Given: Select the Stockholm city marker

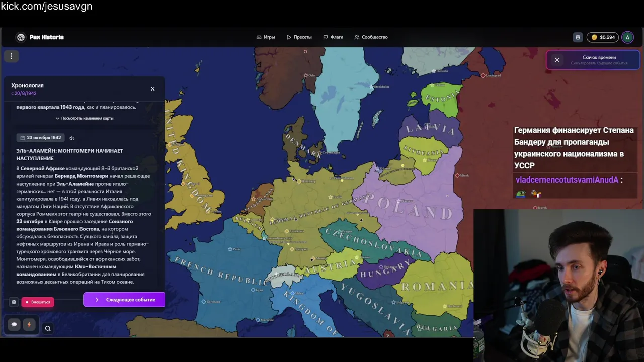Looking at the screenshot, I should (x=372, y=86).
